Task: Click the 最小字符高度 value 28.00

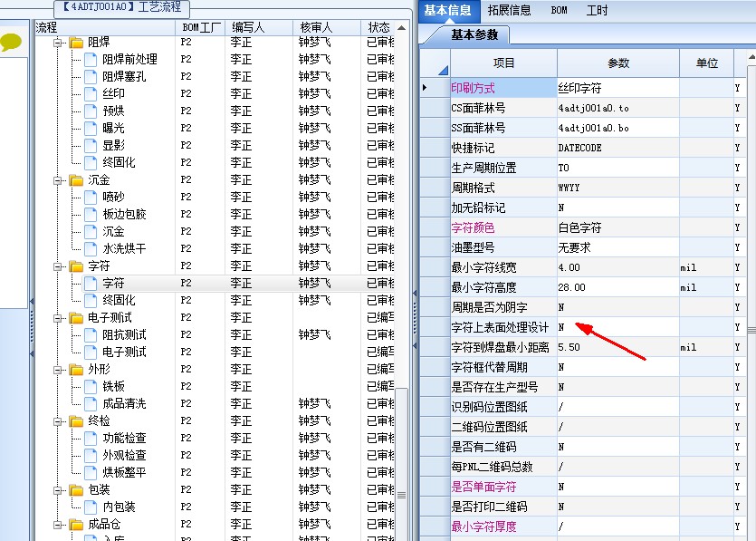Action: click(x=572, y=287)
